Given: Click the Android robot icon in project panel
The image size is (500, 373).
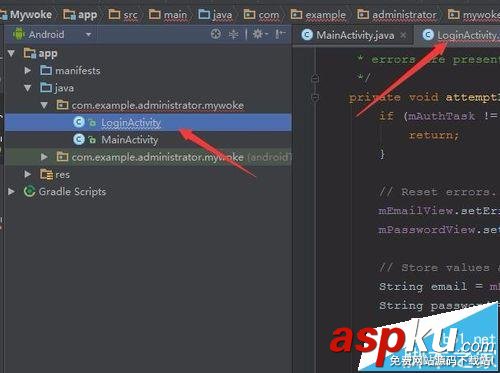Looking at the screenshot, I should click(19, 34).
